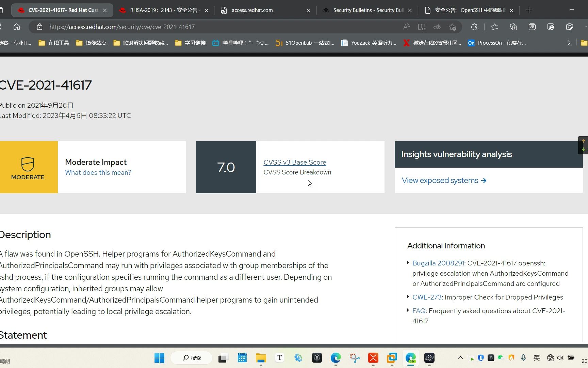Open File Explorer from the taskbar
588x368 pixels.
click(x=261, y=358)
